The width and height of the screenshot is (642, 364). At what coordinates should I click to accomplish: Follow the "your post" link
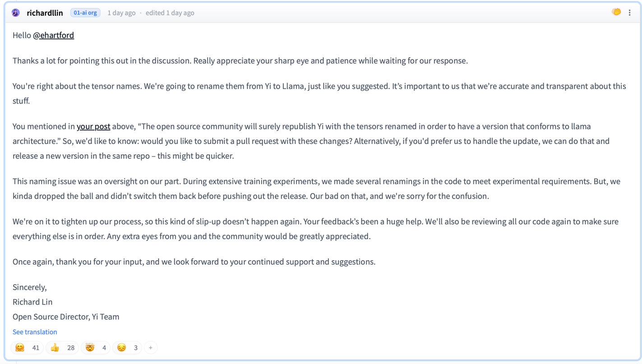93,126
